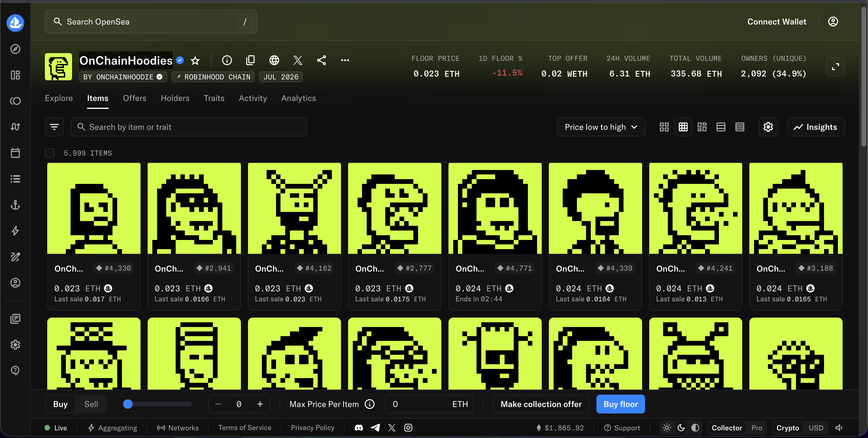868x438 pixels.
Task: Open hoodie item #4,330 thumbnail
Action: (94, 208)
